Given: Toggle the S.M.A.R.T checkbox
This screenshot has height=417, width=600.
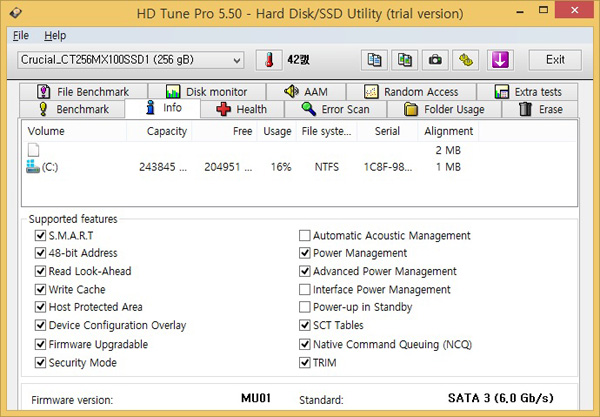Looking at the screenshot, I should (40, 235).
